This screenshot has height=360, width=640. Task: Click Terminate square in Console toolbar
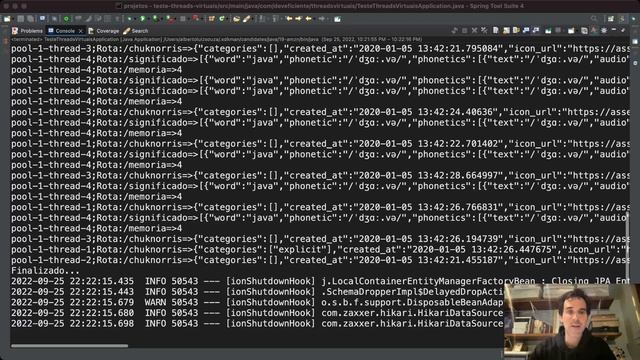coord(464,30)
